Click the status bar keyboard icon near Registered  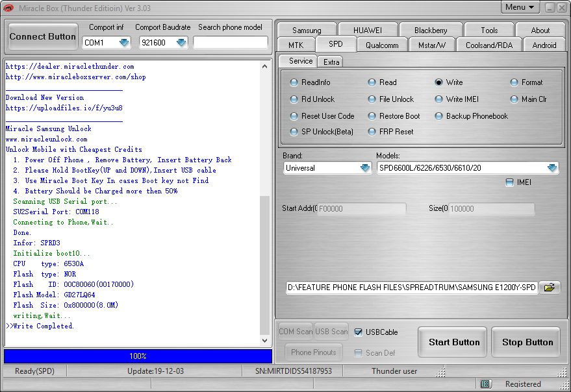click(x=485, y=384)
